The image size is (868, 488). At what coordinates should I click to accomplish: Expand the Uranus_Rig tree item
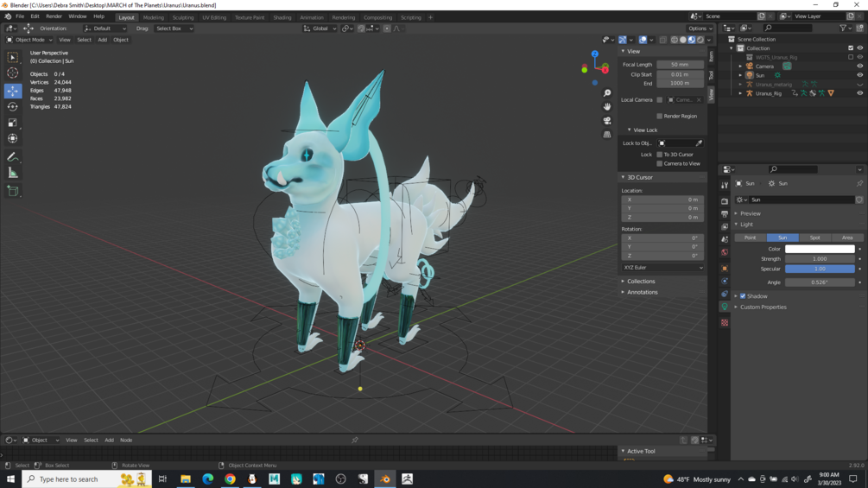[741, 93]
